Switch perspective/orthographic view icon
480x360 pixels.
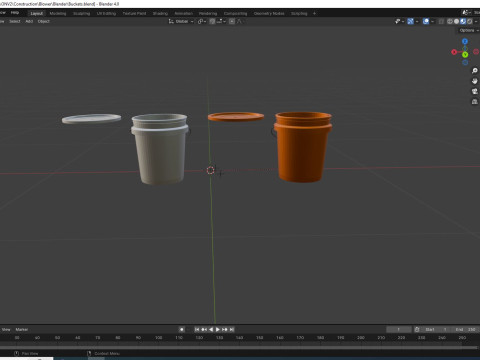(x=475, y=102)
